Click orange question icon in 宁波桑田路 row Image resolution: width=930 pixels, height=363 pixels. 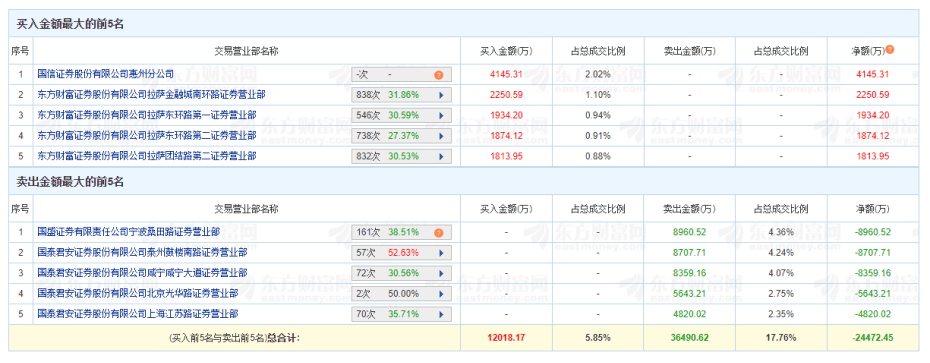pos(438,233)
